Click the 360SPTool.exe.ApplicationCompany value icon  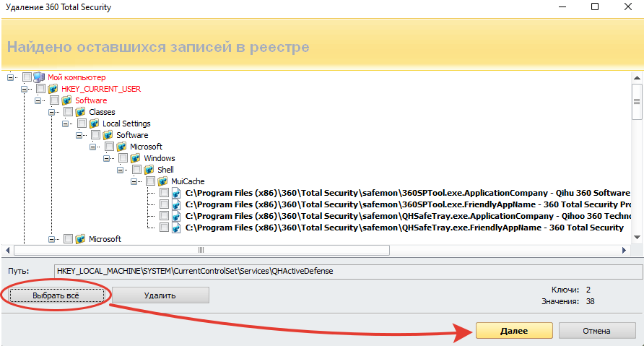[x=176, y=193]
